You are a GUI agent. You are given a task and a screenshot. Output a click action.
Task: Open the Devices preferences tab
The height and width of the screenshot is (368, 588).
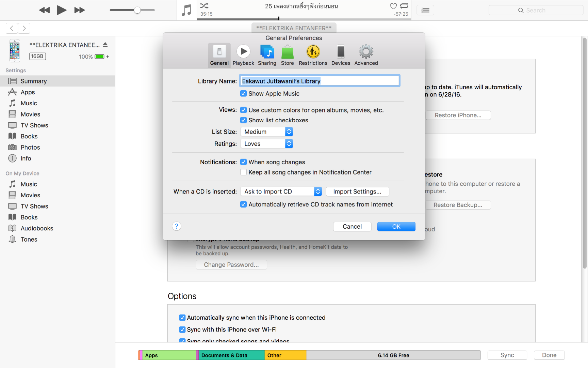341,55
